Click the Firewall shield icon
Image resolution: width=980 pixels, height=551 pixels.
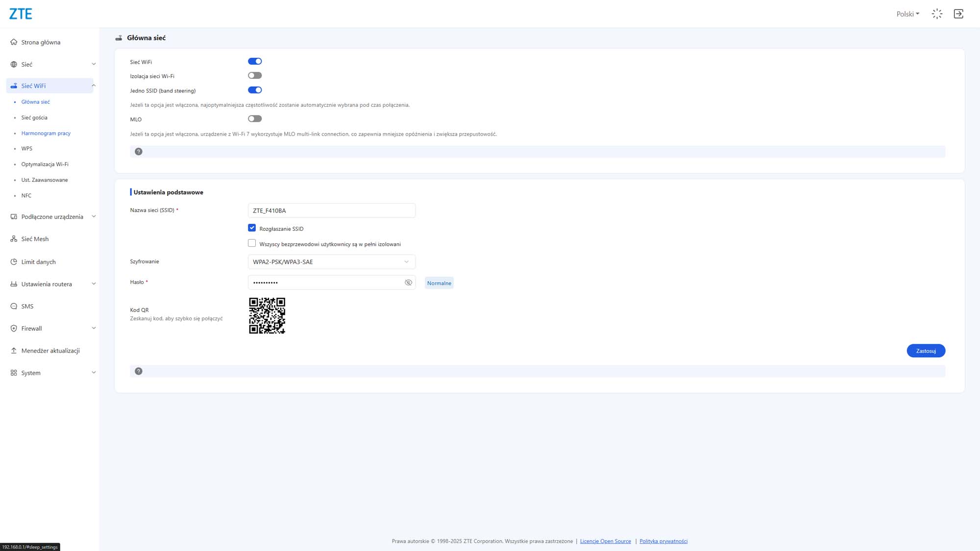click(x=14, y=328)
